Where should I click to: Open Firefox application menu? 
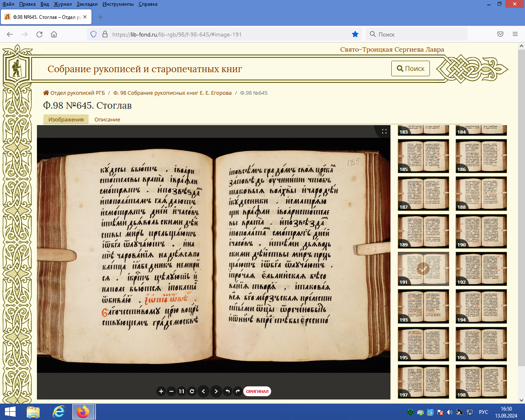point(515,34)
